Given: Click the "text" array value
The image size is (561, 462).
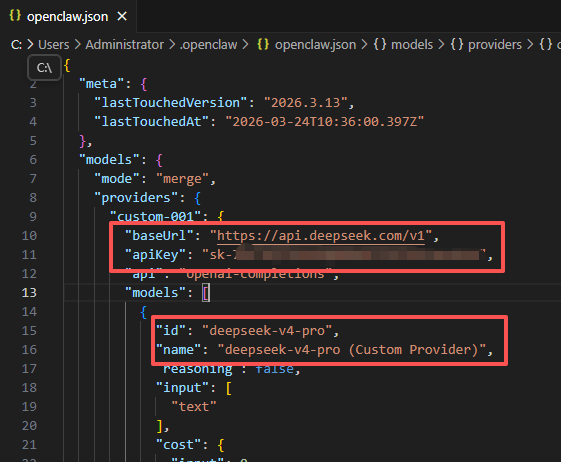Looking at the screenshot, I should pyautogui.click(x=194, y=407).
